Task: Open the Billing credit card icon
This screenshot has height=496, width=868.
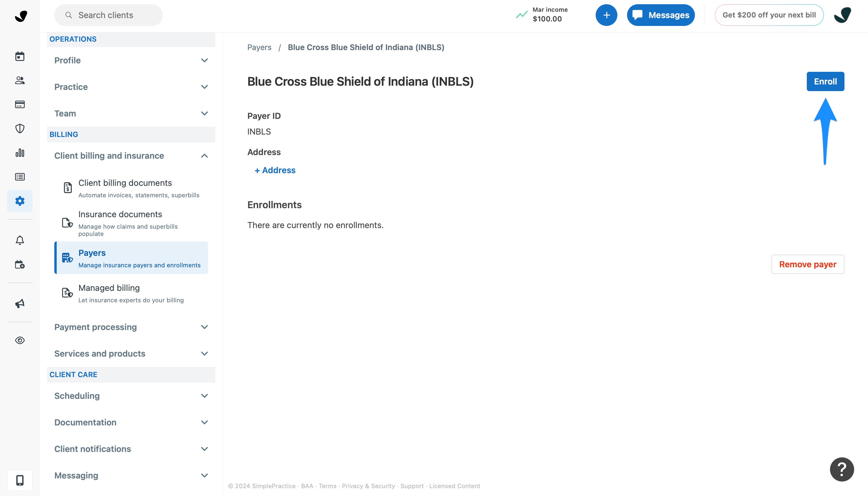Action: click(20, 104)
